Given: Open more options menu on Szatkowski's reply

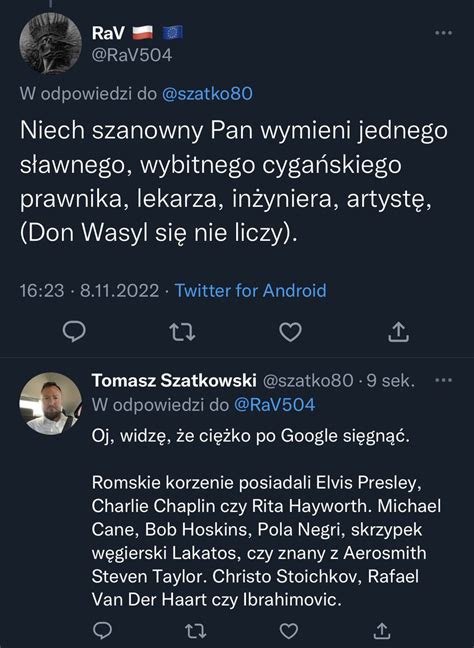Looking at the screenshot, I should tap(443, 380).
